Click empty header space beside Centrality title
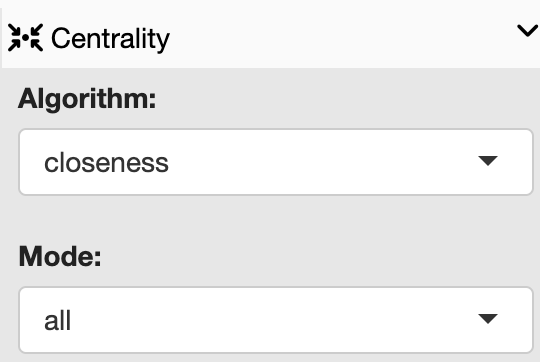The height and width of the screenshot is (362, 540). [x=341, y=38]
